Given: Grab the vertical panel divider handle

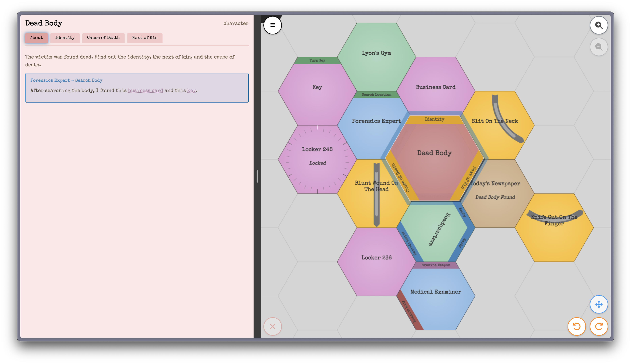Looking at the screenshot, I should [x=257, y=176].
